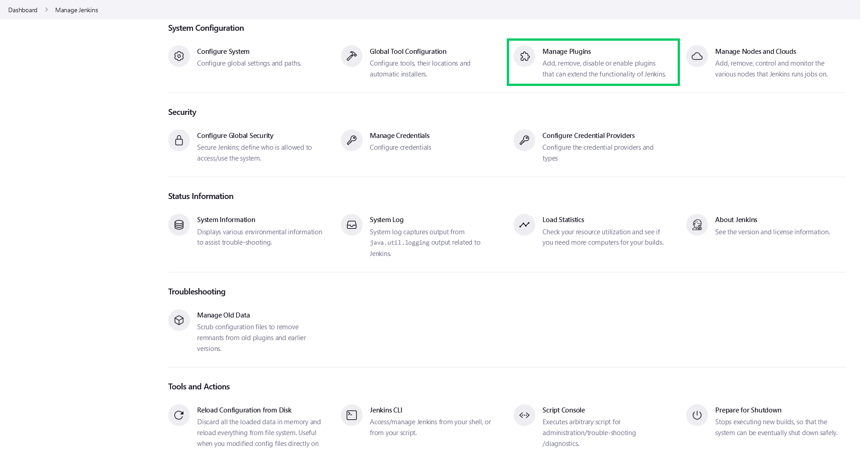
Task: Open the Manage Old Data title
Action: click(x=223, y=315)
